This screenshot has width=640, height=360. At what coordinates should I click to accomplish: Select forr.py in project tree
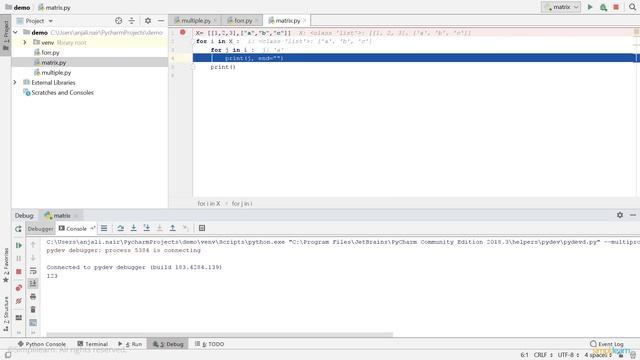(x=50, y=53)
